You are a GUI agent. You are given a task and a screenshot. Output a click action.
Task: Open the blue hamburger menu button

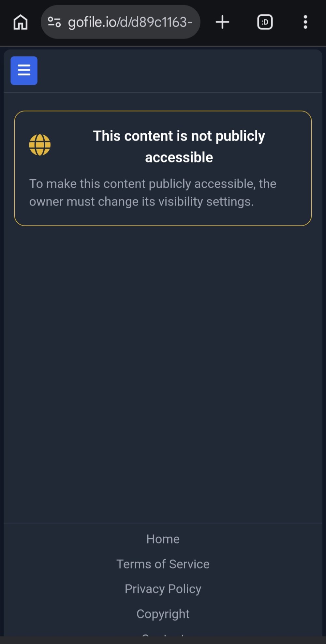(24, 70)
